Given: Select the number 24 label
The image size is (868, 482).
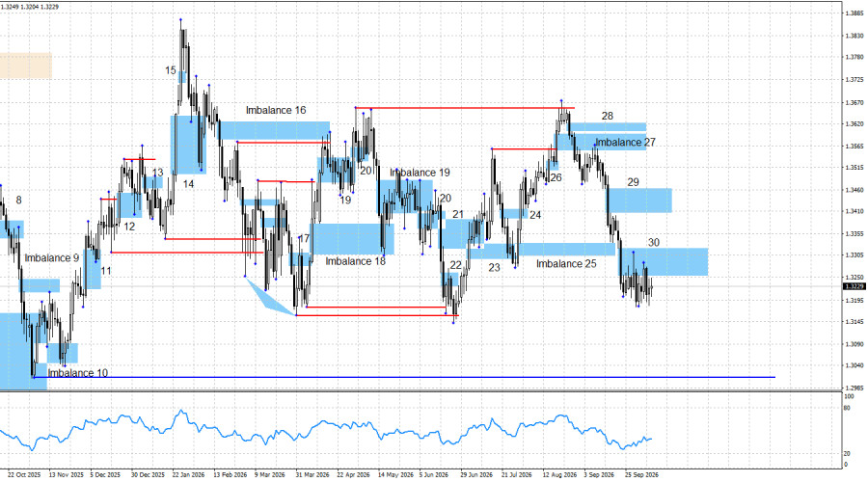Looking at the screenshot, I should tap(535, 215).
